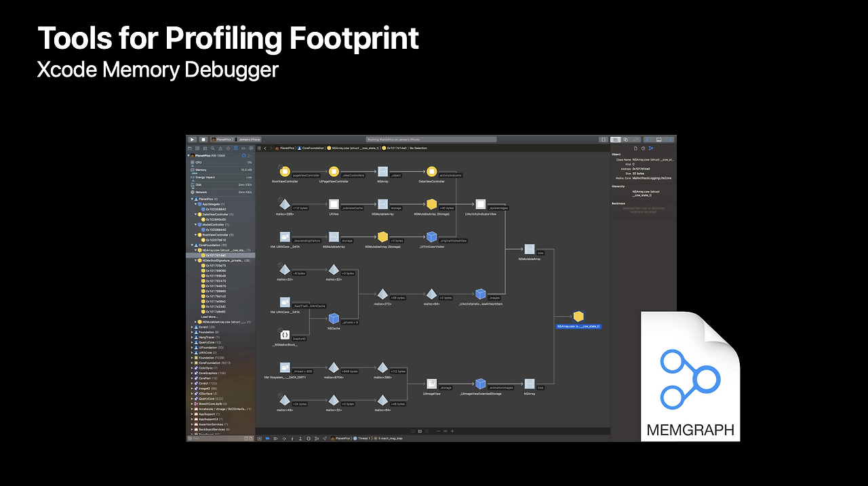Open the James's iPhone device selector
Viewport: 868px width, 486px height.
pyautogui.click(x=248, y=140)
